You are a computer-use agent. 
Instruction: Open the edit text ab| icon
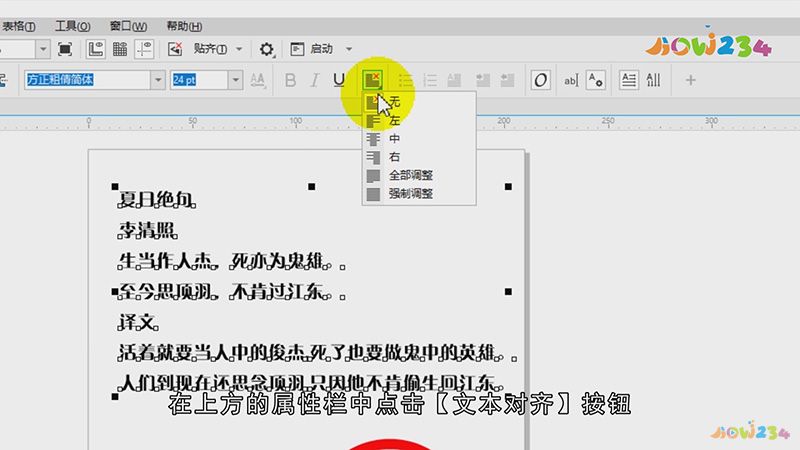[x=570, y=80]
